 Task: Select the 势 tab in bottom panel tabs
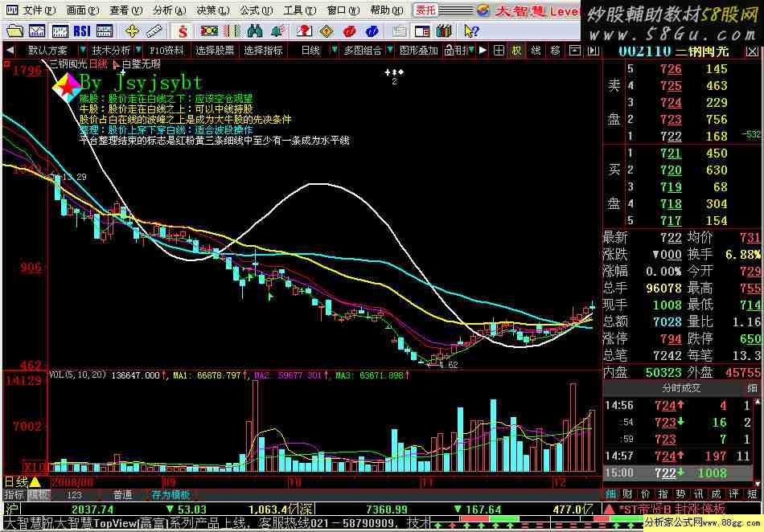coord(680,494)
